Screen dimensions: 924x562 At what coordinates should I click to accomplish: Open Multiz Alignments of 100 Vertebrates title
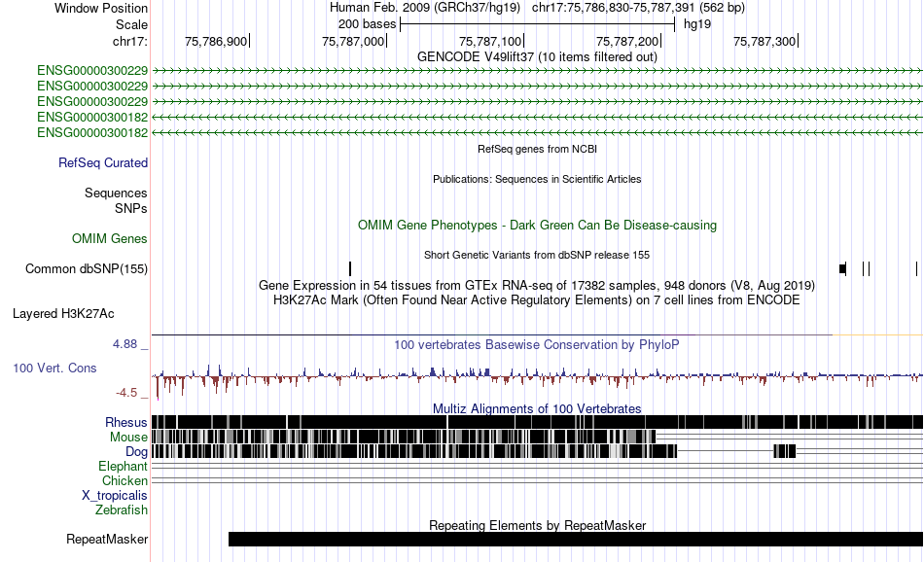tap(537, 408)
